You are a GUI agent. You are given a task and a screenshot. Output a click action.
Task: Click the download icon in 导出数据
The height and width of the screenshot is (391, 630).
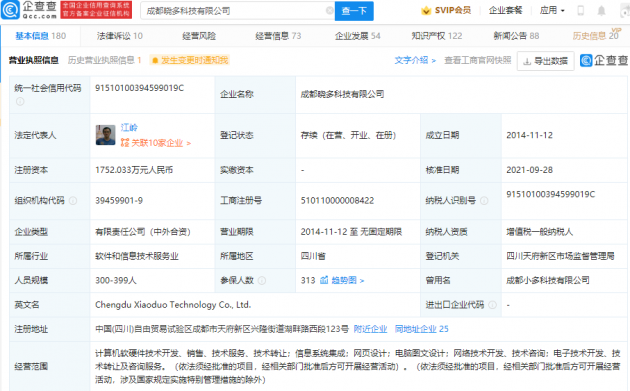[527, 61]
